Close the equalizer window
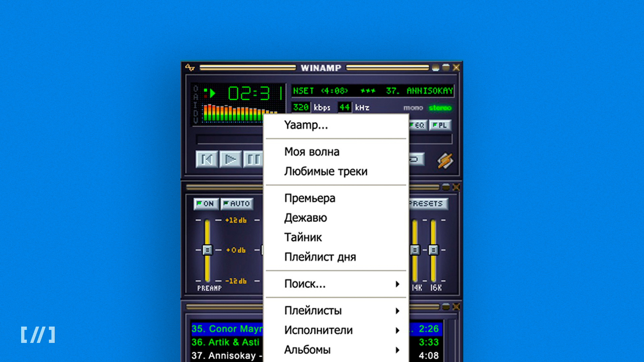Screen dimensions: 644x362 (456, 187)
